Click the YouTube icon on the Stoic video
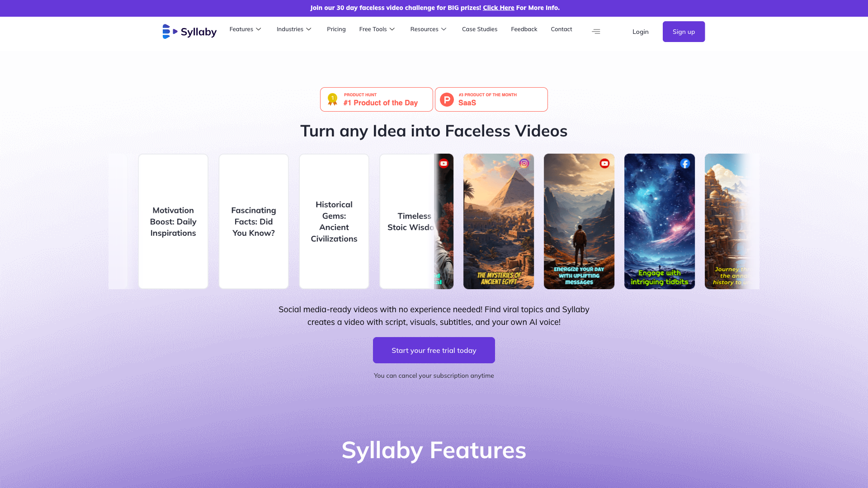 tap(443, 164)
